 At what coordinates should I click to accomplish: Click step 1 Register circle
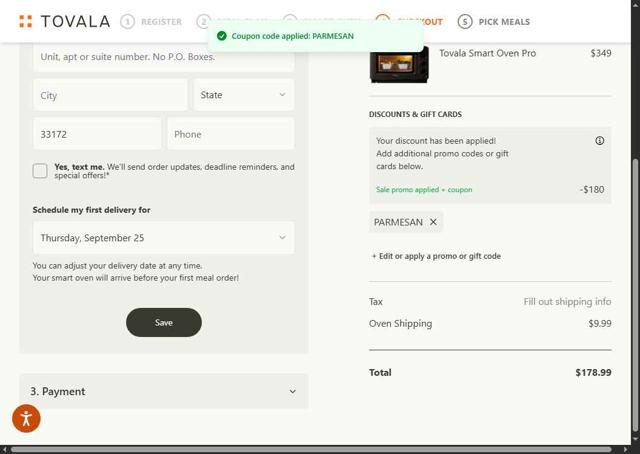[x=127, y=22]
